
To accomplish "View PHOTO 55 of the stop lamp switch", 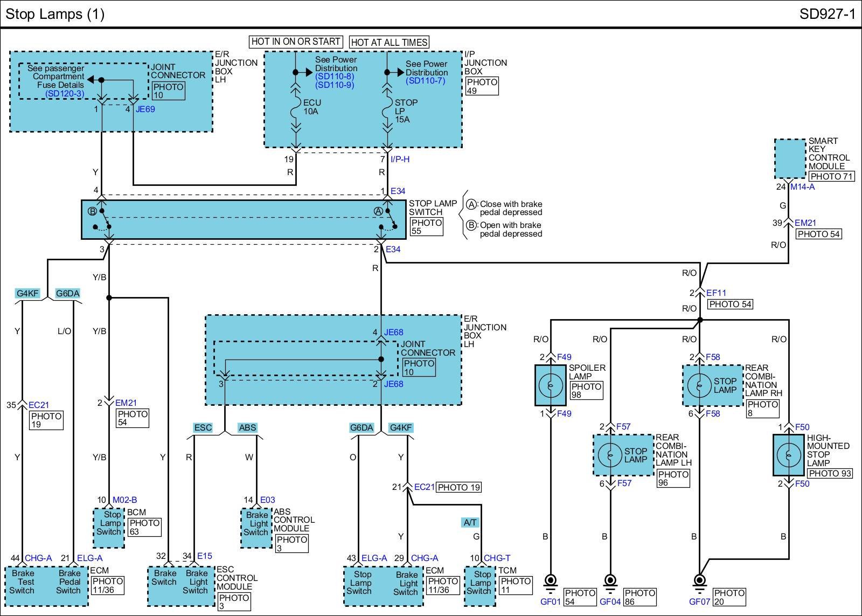I will pyautogui.click(x=426, y=227).
